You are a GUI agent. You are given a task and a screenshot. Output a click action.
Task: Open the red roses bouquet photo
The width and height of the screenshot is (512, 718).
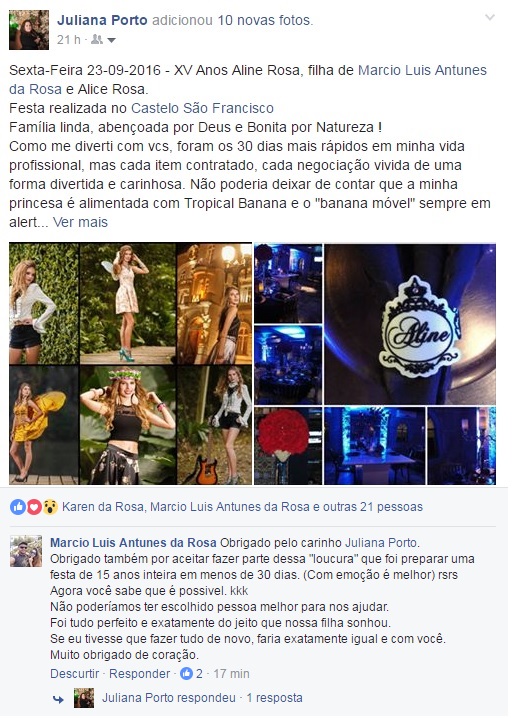[x=288, y=446]
